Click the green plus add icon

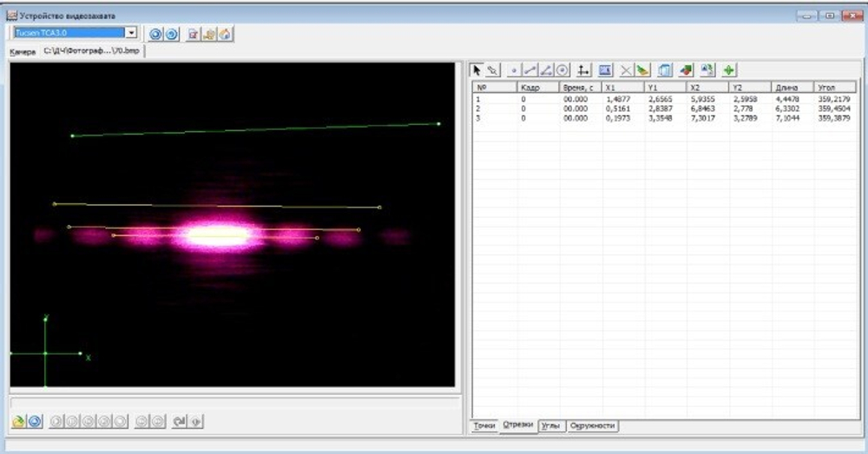pos(729,70)
